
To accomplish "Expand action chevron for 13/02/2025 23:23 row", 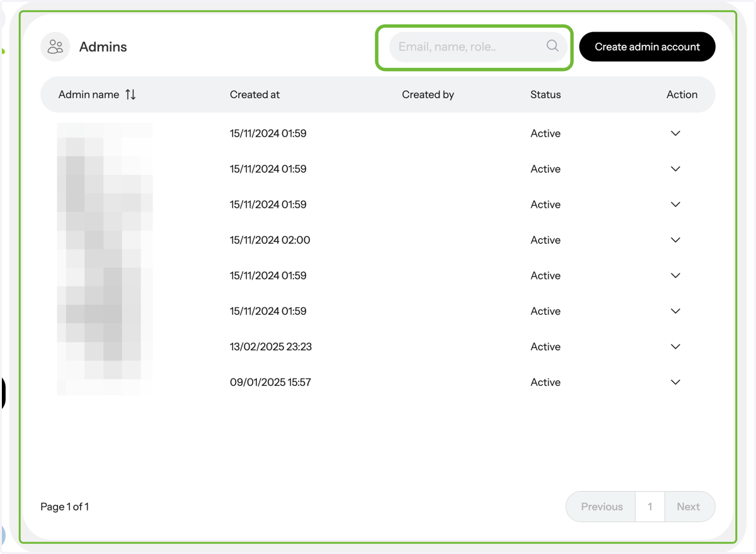I will coord(675,347).
